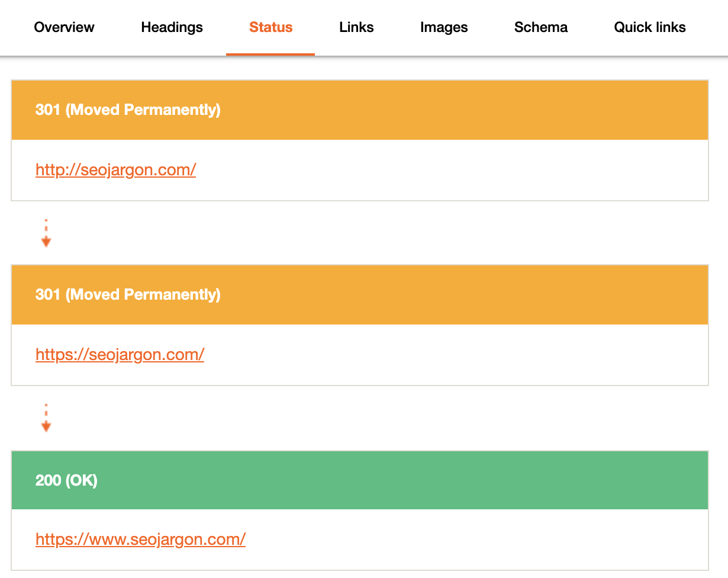
Task: Open the https://seojargon.com/ link
Action: (120, 355)
